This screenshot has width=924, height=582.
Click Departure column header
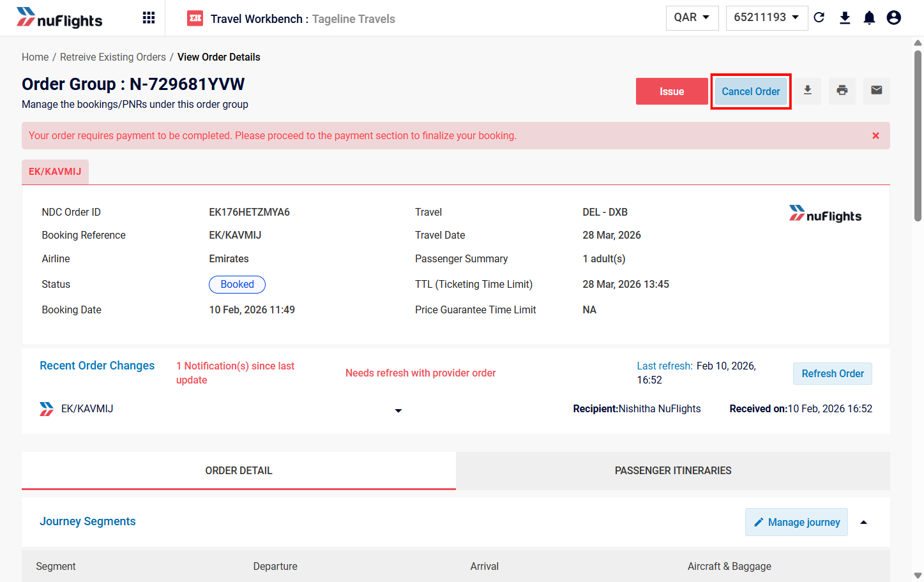coord(275,567)
